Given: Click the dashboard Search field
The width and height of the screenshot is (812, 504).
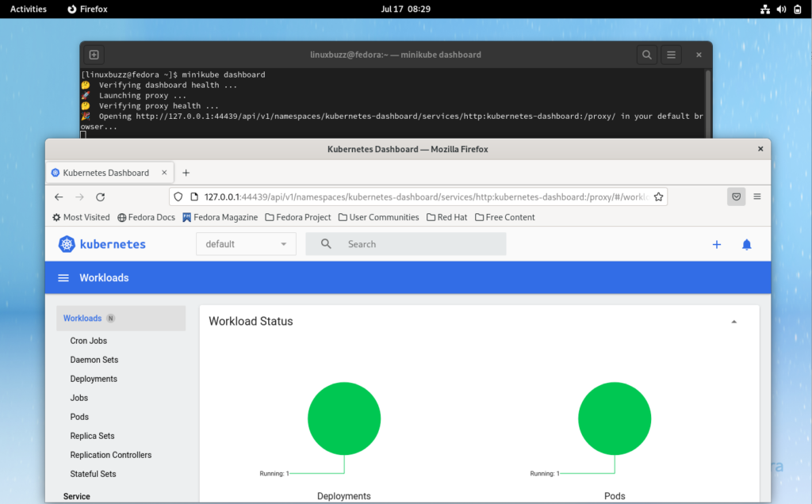Looking at the screenshot, I should tap(406, 244).
